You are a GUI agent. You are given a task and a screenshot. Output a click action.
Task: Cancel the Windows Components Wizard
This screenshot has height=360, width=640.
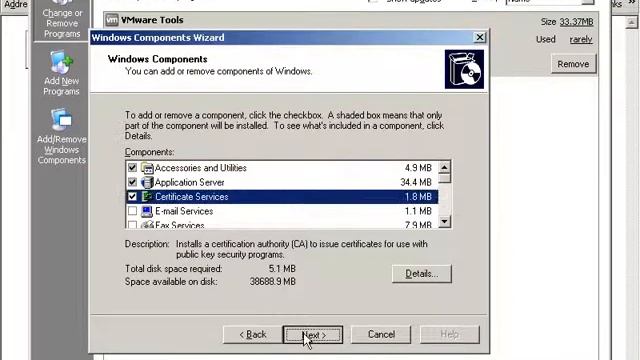[x=381, y=335]
